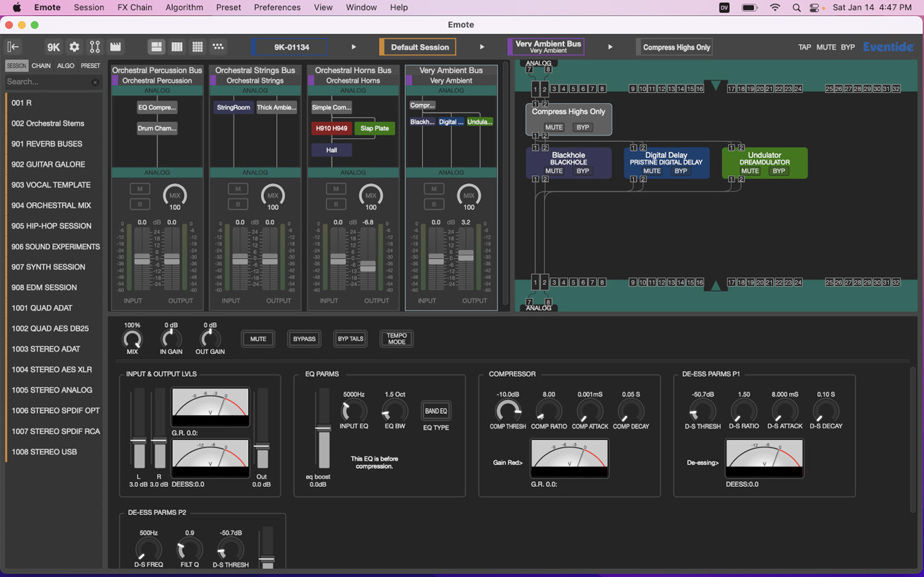
Task: Click the BYP TAILS button
Action: [350, 339]
